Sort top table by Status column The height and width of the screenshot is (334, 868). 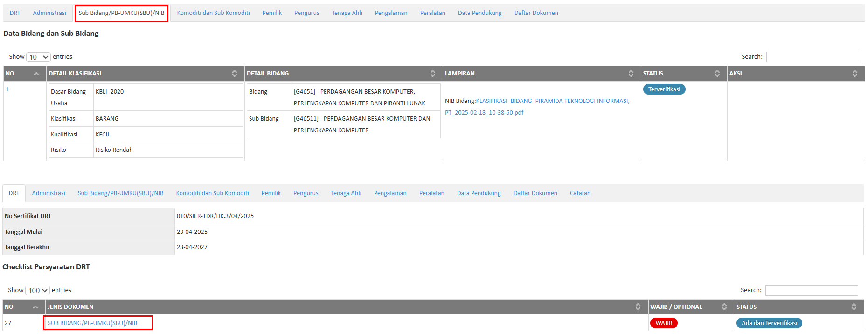coord(683,74)
